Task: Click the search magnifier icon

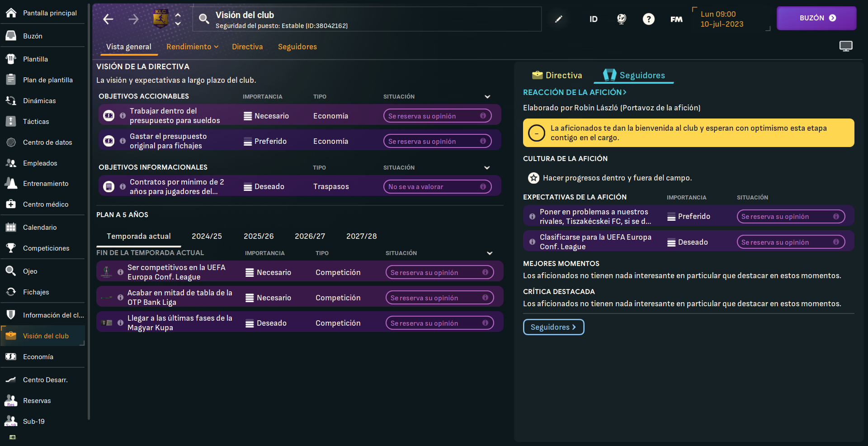Action: point(204,19)
